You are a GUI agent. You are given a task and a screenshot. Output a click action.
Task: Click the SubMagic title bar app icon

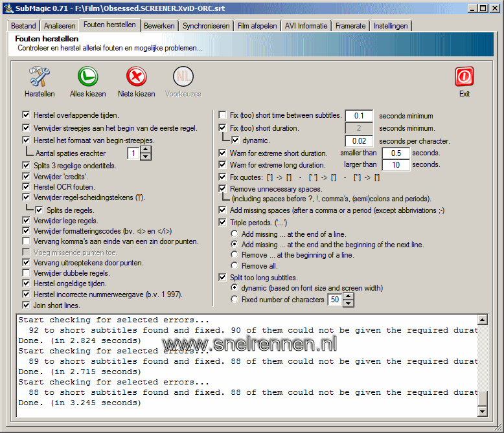(x=8, y=8)
